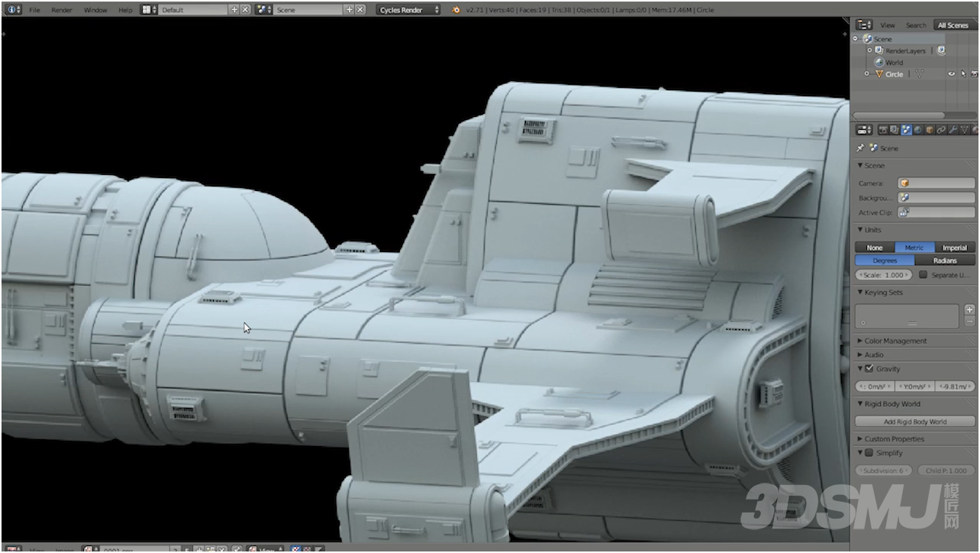Open the Help menu
The height and width of the screenshot is (553, 980).
(x=125, y=10)
